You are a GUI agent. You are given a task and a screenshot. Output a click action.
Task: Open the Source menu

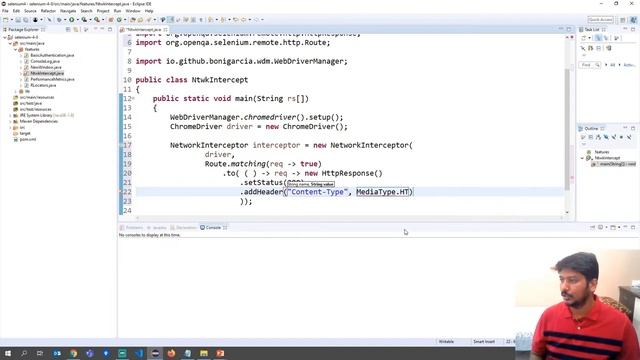[30, 11]
